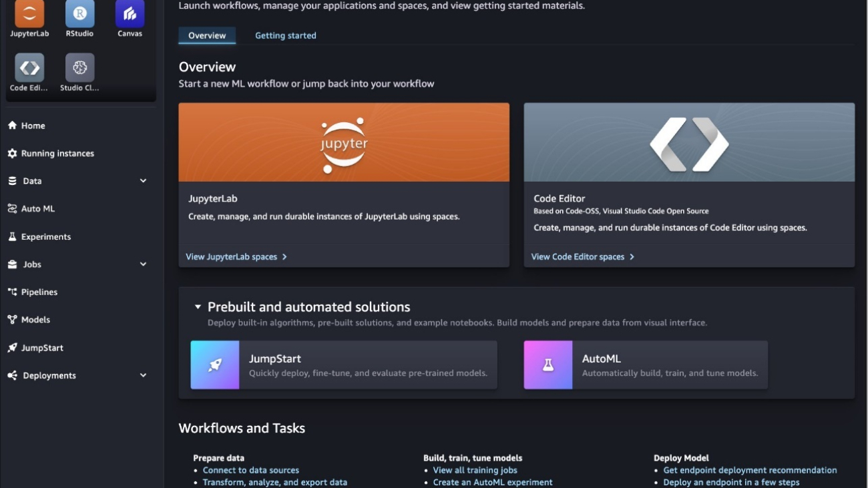Click the Jupyter logo banner

(344, 142)
